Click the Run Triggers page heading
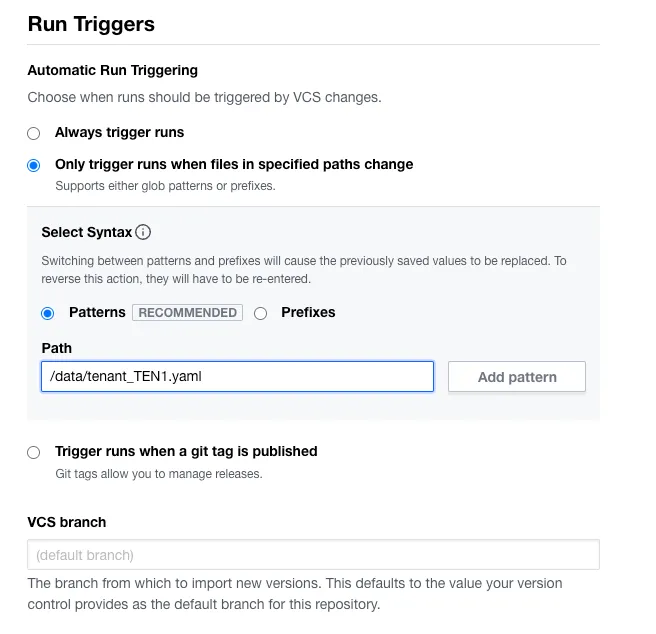The width and height of the screenshot is (656, 634). pyautogui.click(x=91, y=24)
